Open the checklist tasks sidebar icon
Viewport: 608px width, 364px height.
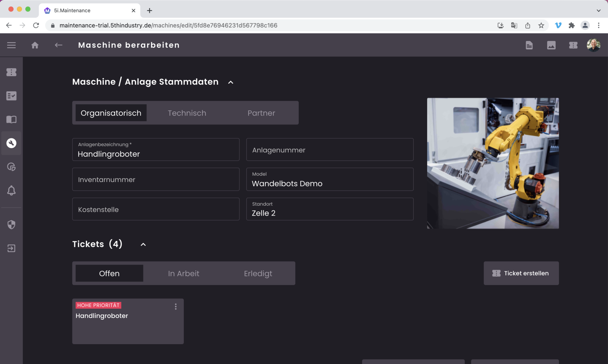11,96
